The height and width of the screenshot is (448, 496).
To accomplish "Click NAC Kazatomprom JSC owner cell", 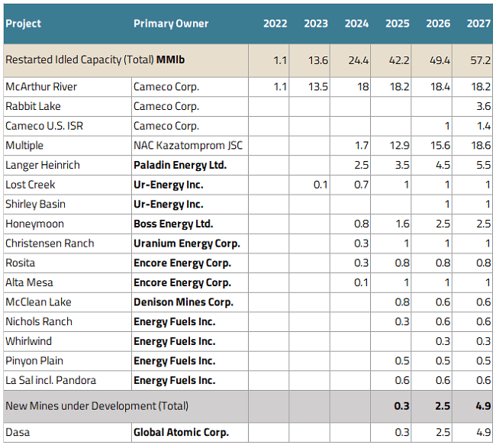I will [x=190, y=146].
